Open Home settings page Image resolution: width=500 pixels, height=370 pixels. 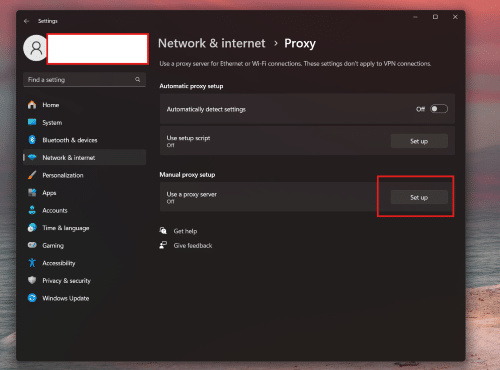(x=84, y=105)
